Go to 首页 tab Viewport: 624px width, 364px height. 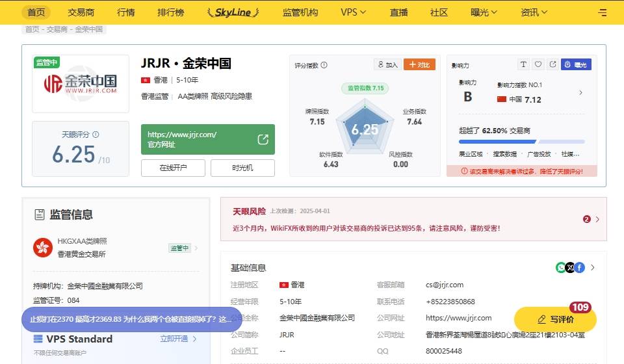(36, 12)
